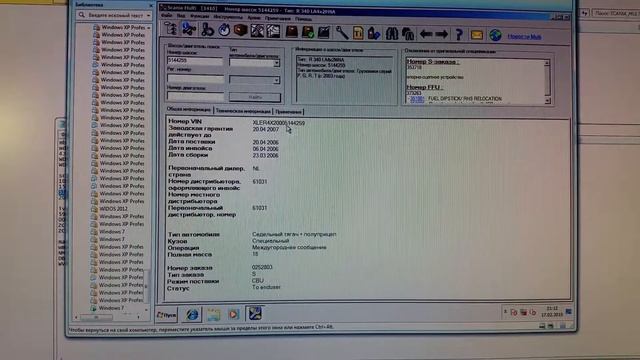Image resolution: width=640 pixels, height=360 pixels.
Task: Go back with the left arrow icon
Action: pos(426,34)
